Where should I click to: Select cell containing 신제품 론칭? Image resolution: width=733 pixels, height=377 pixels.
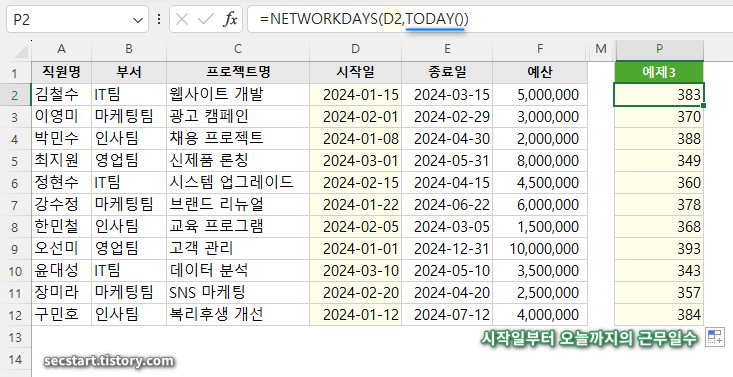(x=238, y=161)
